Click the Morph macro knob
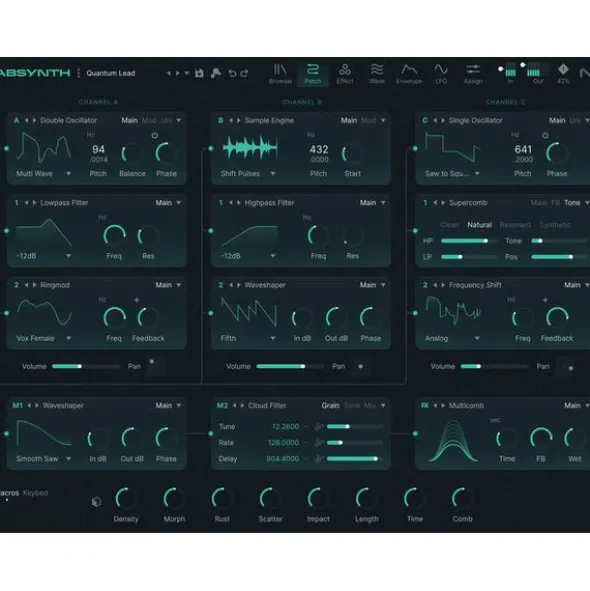This screenshot has height=591, width=590. point(174,499)
